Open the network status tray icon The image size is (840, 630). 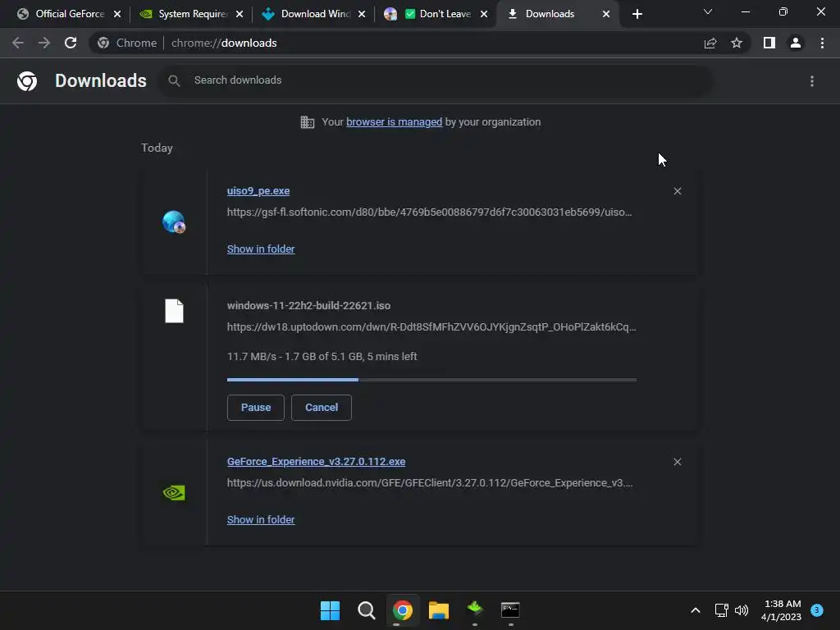click(722, 610)
